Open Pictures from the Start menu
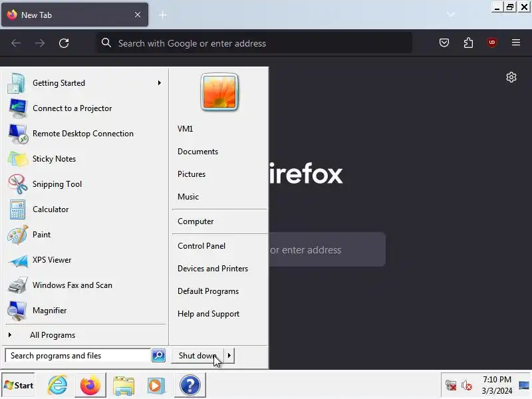This screenshot has width=532, height=399. point(192,174)
